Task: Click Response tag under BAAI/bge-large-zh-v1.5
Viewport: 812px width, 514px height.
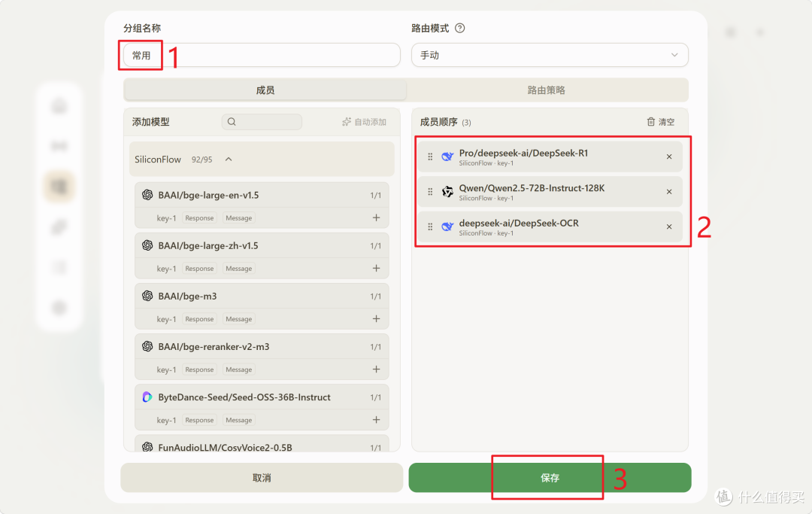Action: [x=199, y=269]
